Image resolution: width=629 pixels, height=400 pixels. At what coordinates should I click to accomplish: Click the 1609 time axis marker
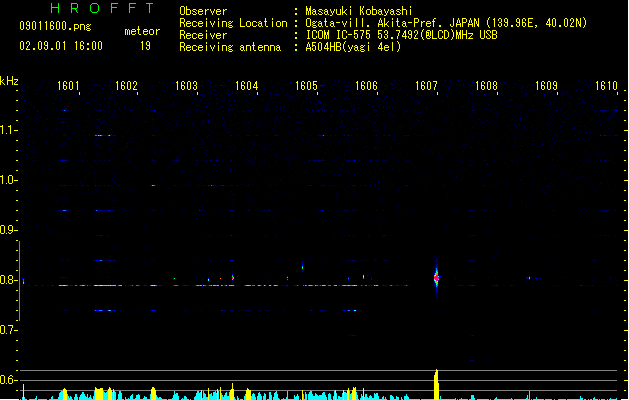coord(546,86)
